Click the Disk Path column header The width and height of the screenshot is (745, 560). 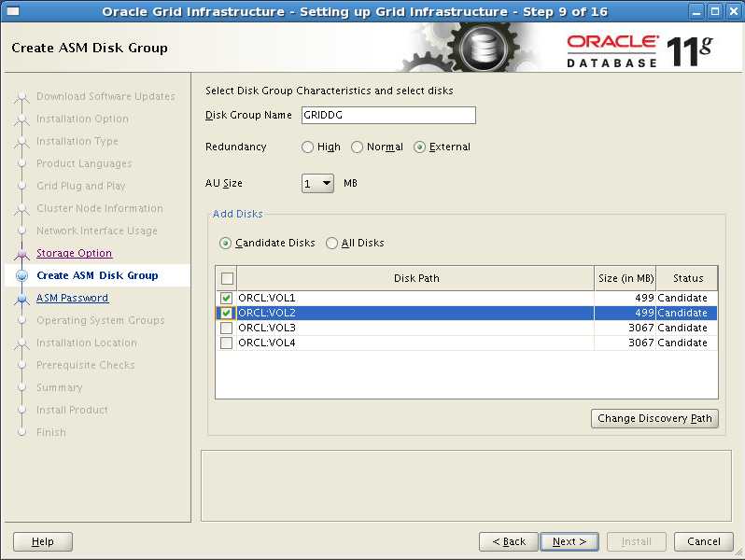click(415, 278)
